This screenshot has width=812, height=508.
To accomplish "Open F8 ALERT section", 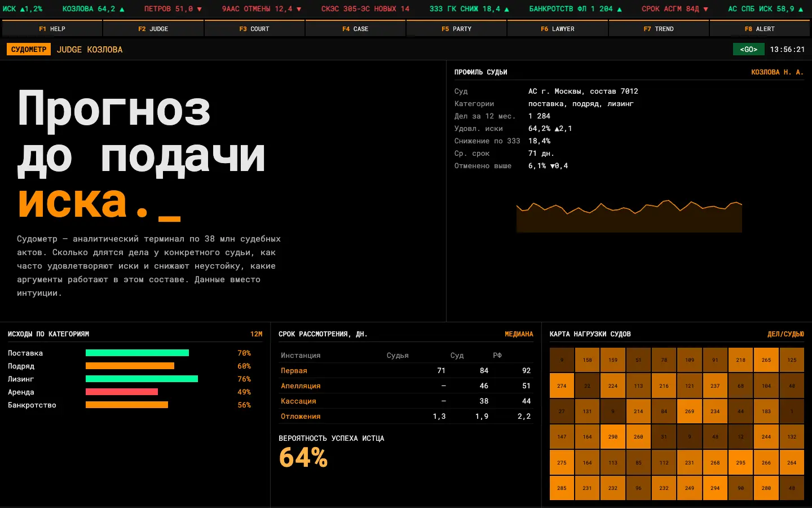I will tap(760, 28).
